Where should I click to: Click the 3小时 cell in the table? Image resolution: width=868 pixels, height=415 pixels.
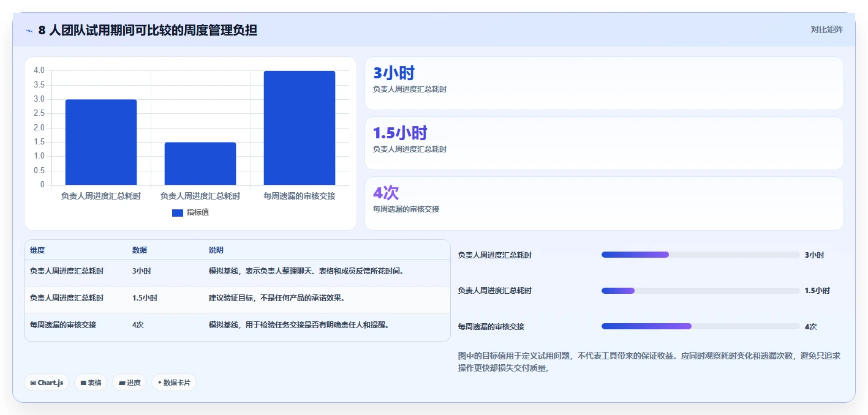pos(142,271)
